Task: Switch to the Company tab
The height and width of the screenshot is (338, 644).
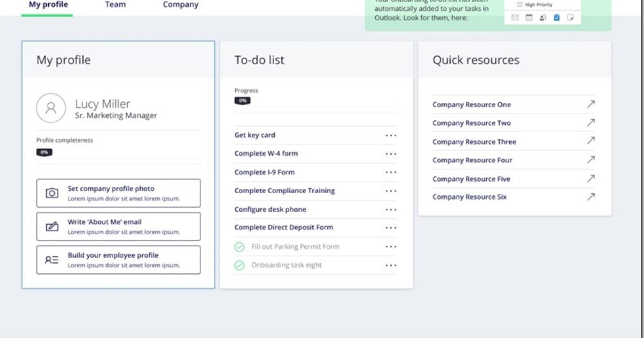Action: click(x=180, y=5)
